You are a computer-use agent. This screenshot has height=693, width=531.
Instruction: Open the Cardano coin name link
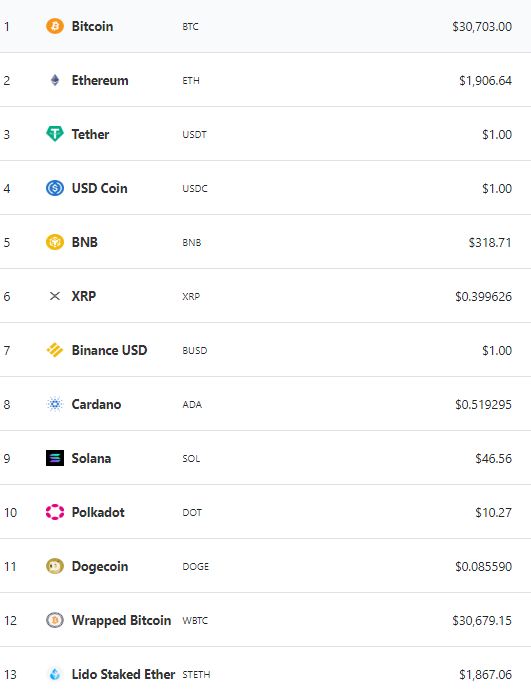coord(96,404)
